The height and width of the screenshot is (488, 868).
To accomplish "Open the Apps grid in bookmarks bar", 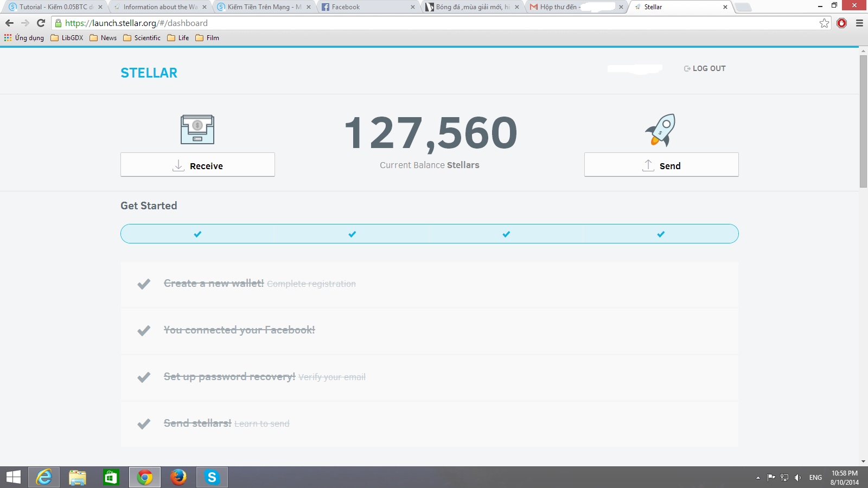I will coord(24,38).
